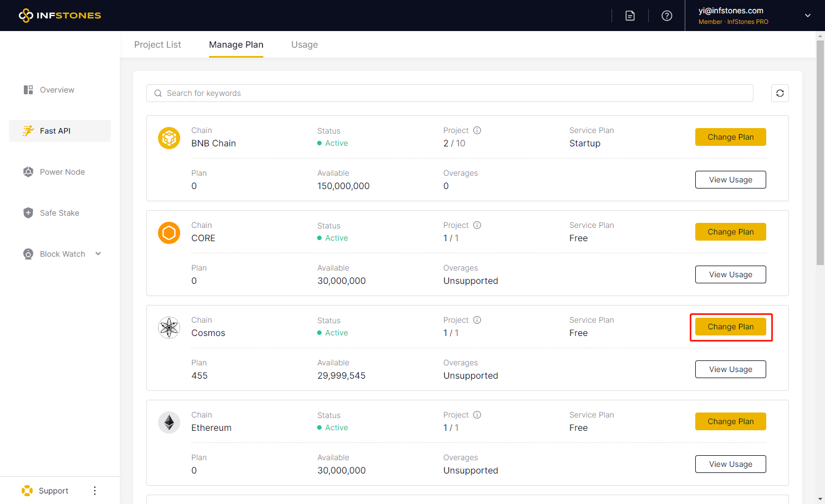The image size is (825, 504).
Task: Click the Cosmos chain logo icon
Action: pos(169,327)
